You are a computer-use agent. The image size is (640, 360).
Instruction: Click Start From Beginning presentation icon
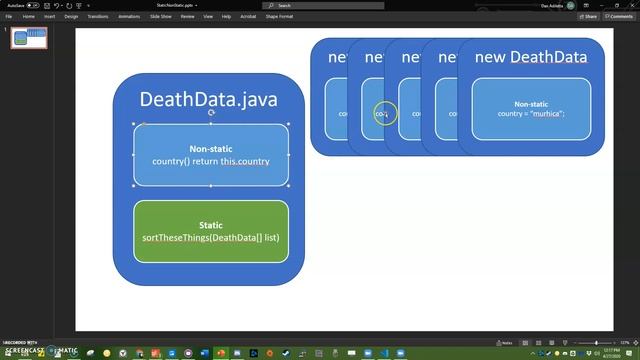point(79,6)
